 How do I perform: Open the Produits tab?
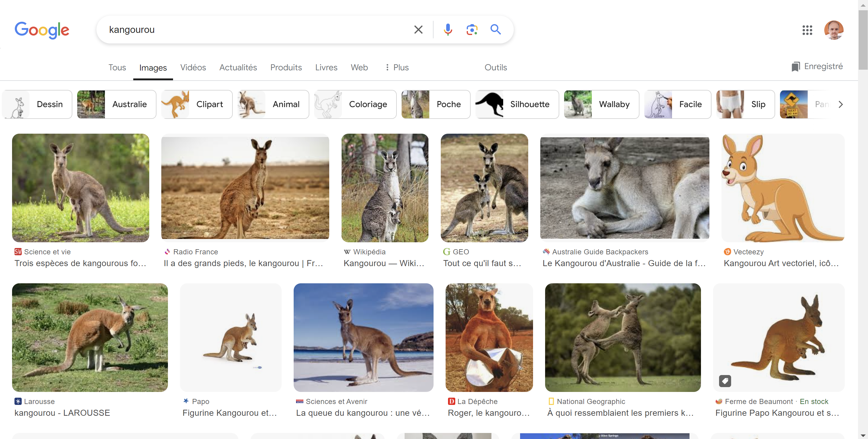(x=286, y=67)
